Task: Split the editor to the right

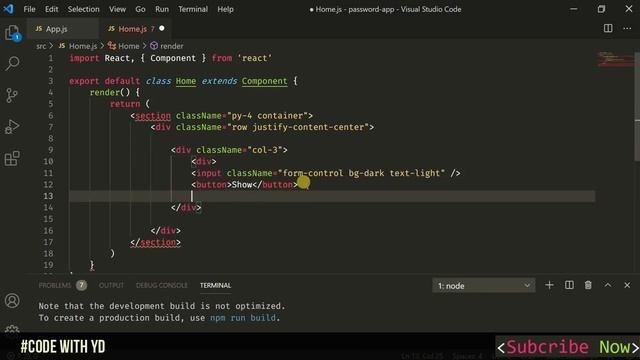Action: 608,28
